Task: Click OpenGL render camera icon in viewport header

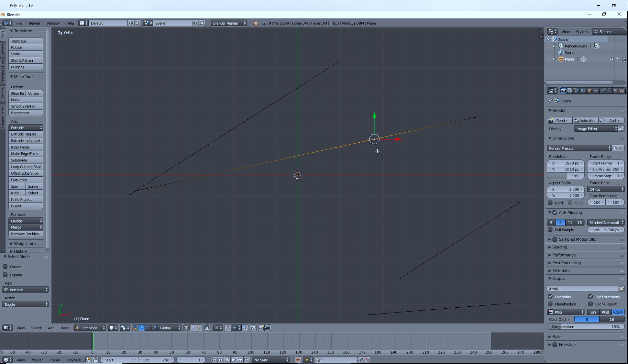Action: click(x=261, y=328)
